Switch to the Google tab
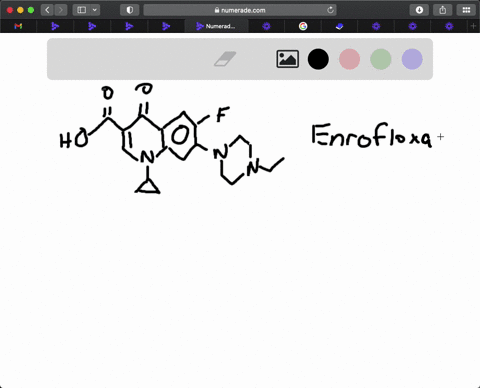The width and height of the screenshot is (480, 388). 303,26
